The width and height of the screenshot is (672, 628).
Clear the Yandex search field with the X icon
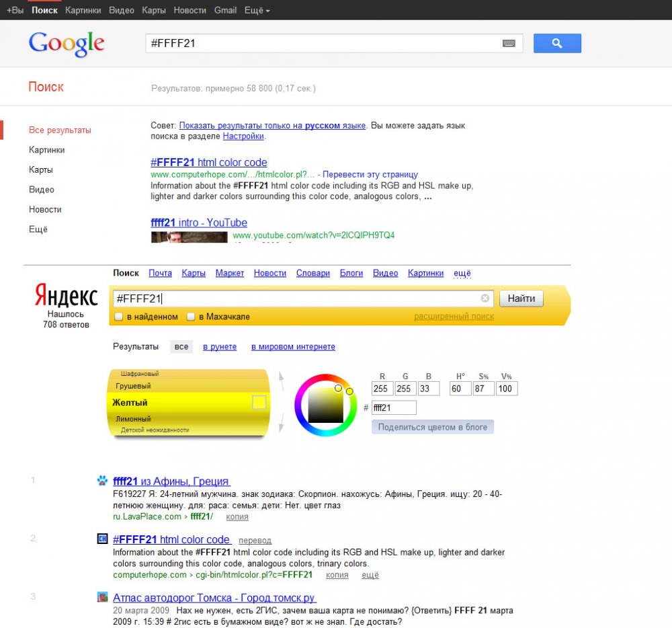485,298
